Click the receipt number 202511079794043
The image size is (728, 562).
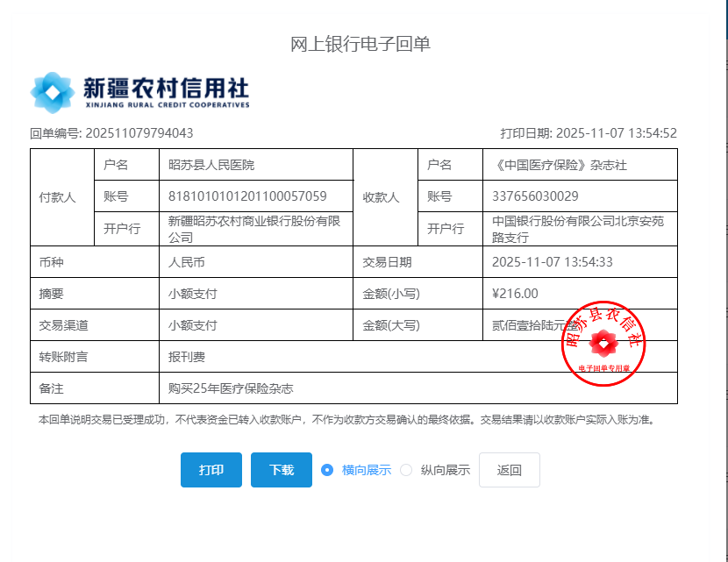pyautogui.click(x=138, y=133)
